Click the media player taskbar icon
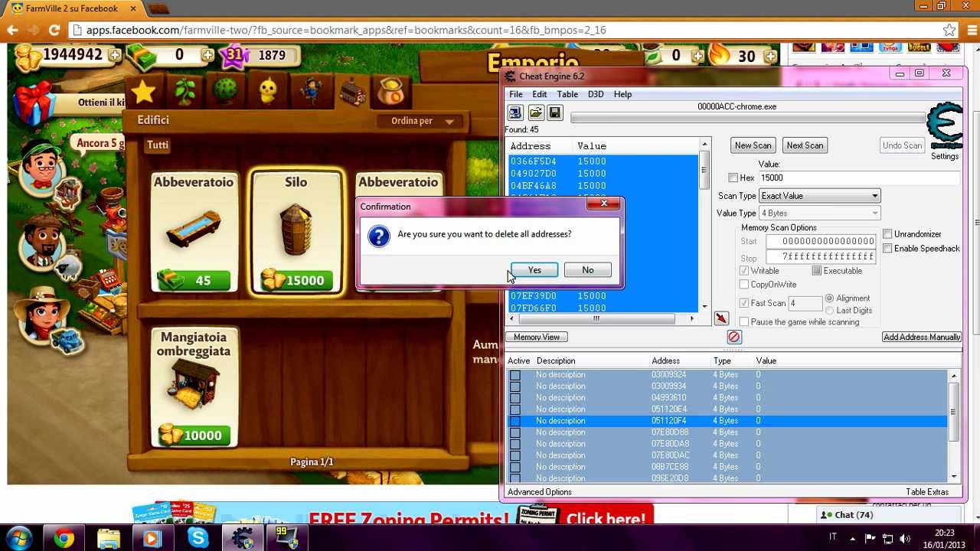The image size is (980, 551). (x=152, y=538)
